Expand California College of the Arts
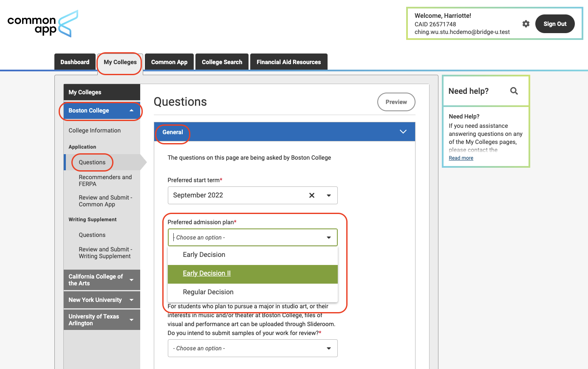The height and width of the screenshot is (369, 588). click(102, 280)
